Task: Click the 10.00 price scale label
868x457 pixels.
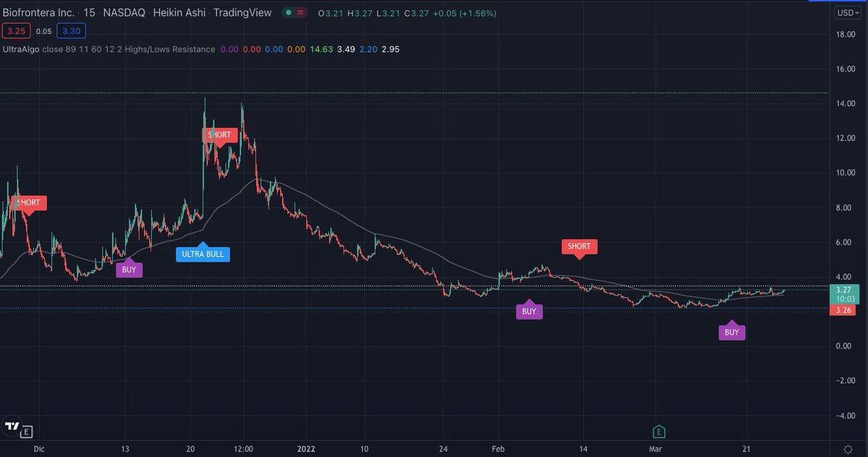Action: [846, 173]
